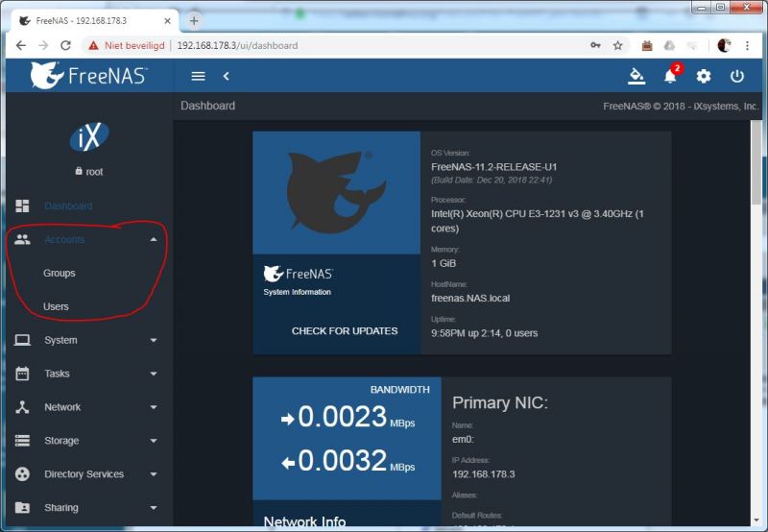Toggle the hamburger menu in the top bar
Image resolution: width=768 pixels, height=532 pixels.
point(198,76)
